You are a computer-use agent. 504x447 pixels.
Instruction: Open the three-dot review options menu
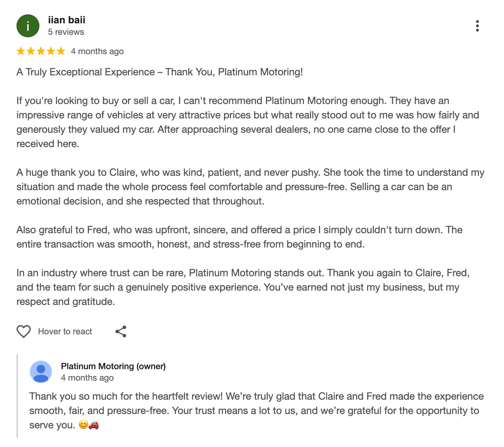point(477,26)
